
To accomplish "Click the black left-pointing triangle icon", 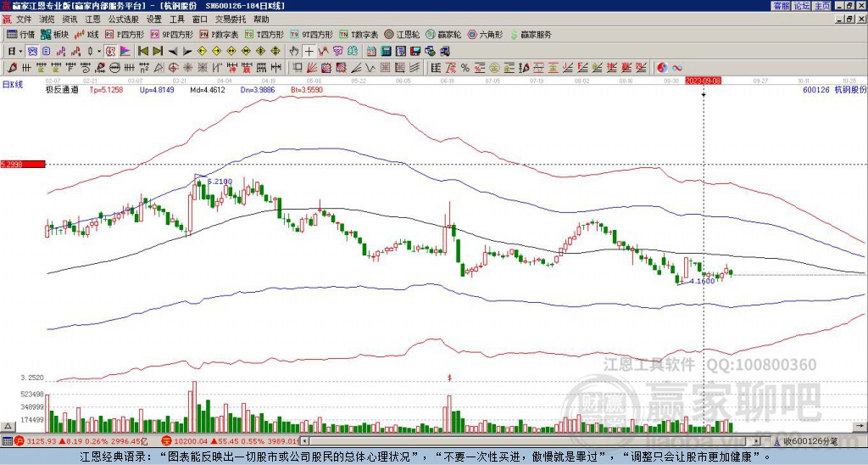I will pos(172,52).
